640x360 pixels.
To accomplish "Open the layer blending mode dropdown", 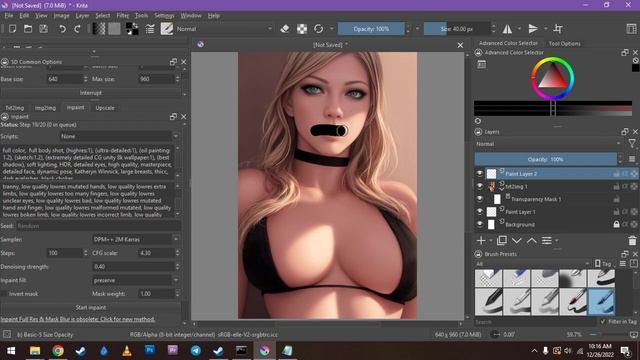I will (547, 144).
